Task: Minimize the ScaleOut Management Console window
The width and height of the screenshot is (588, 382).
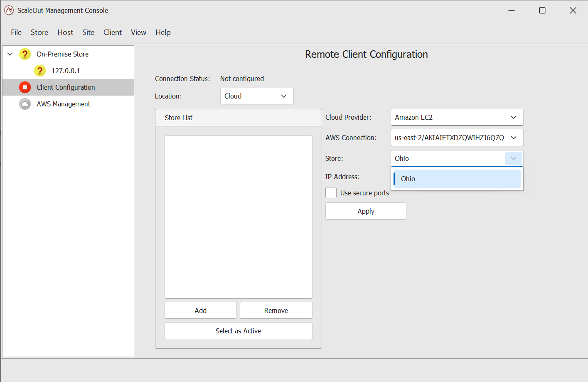Action: pyautogui.click(x=512, y=10)
